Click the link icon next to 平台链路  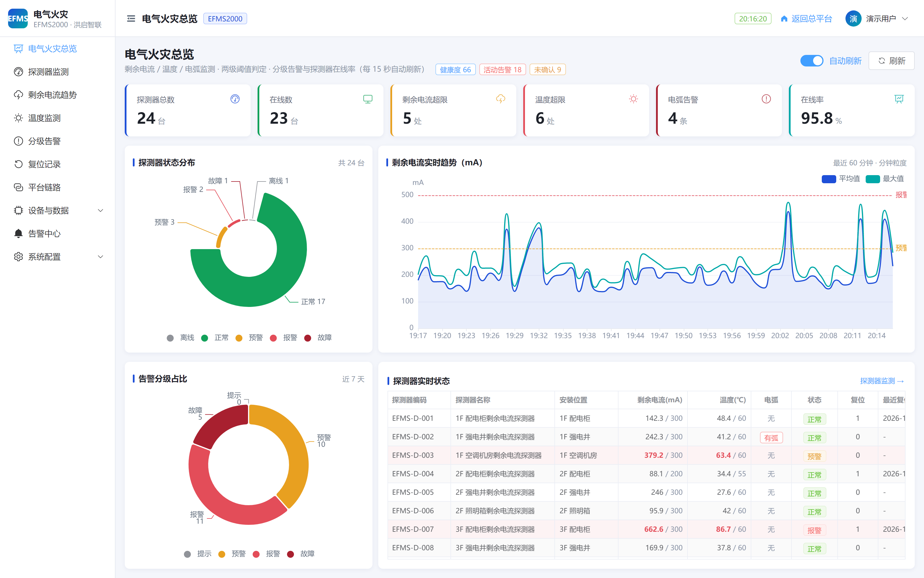coord(18,187)
